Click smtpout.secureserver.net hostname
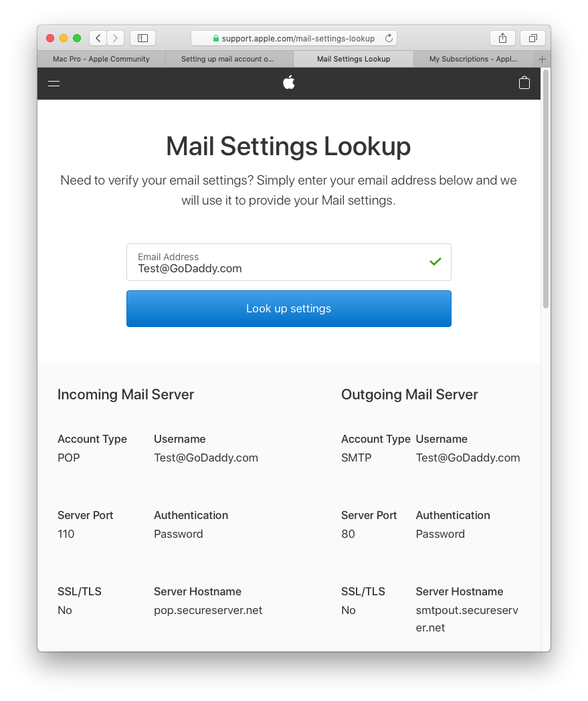The image size is (588, 701). 467,619
